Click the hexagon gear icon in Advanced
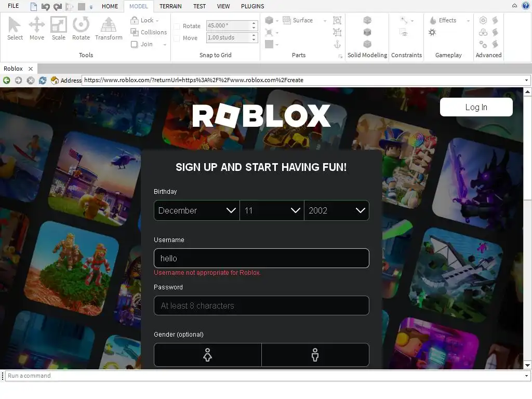 pyautogui.click(x=483, y=20)
